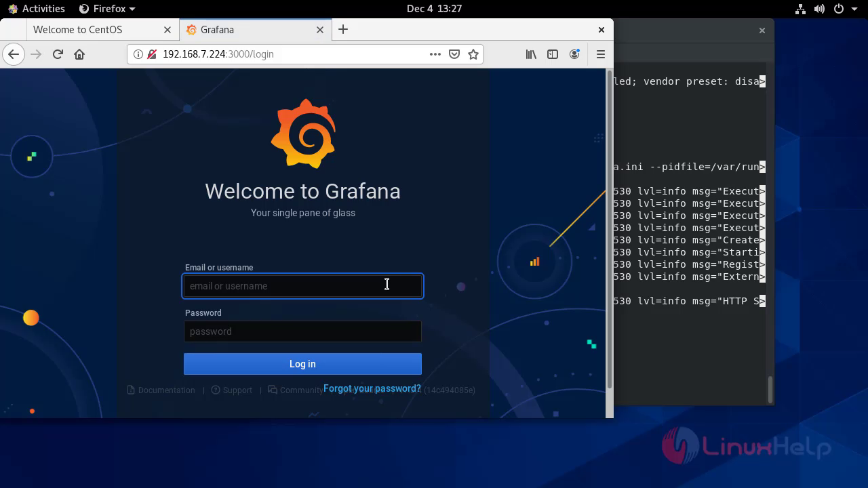Reload the current page
This screenshot has width=868, height=488.
[x=58, y=54]
